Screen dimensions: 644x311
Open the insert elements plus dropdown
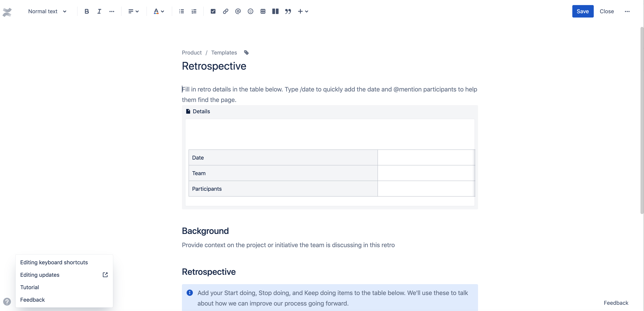click(303, 11)
